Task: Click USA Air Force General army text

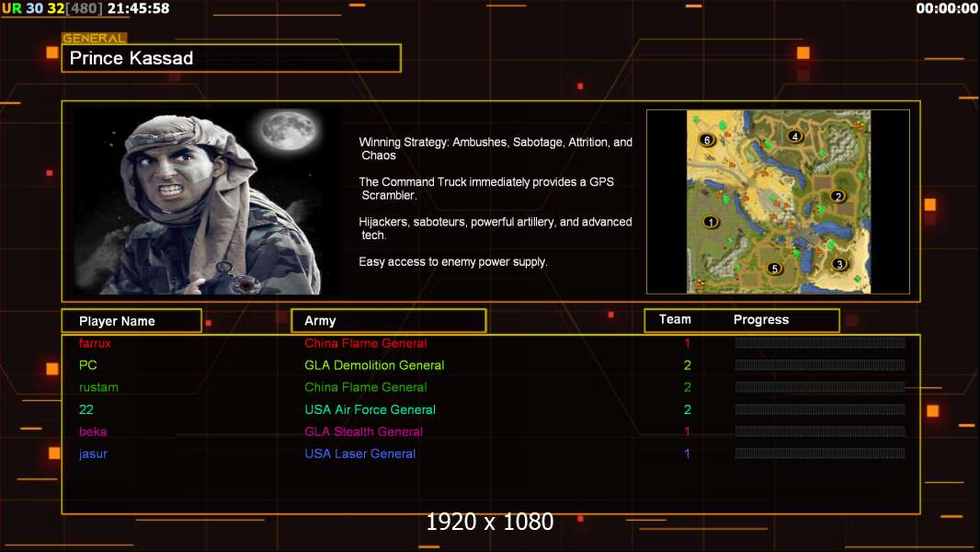Action: coord(370,409)
